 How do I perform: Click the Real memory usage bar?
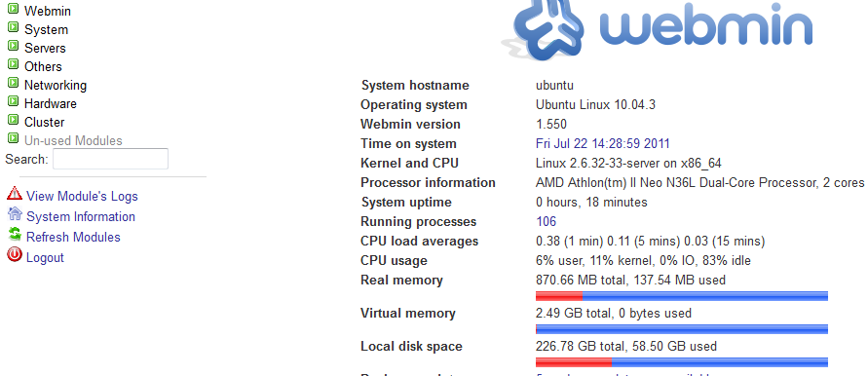coord(682,296)
